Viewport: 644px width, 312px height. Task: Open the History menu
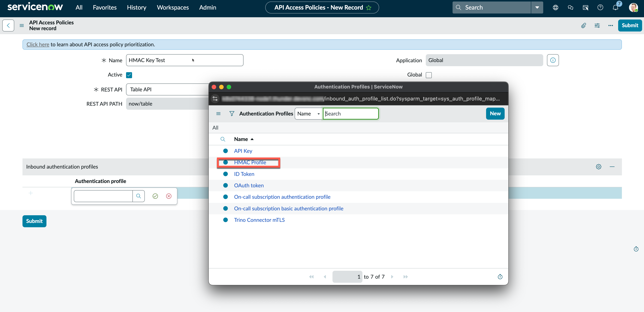click(137, 7)
